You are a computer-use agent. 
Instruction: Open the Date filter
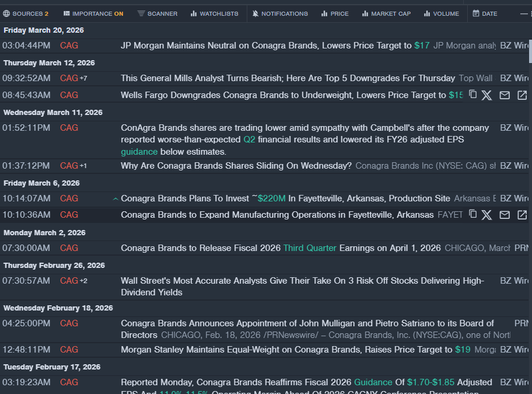coord(485,13)
